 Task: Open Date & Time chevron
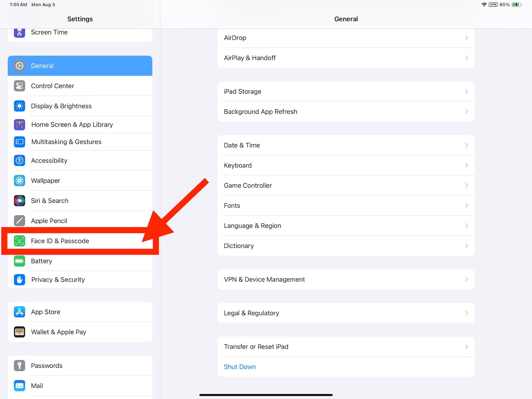pos(466,145)
